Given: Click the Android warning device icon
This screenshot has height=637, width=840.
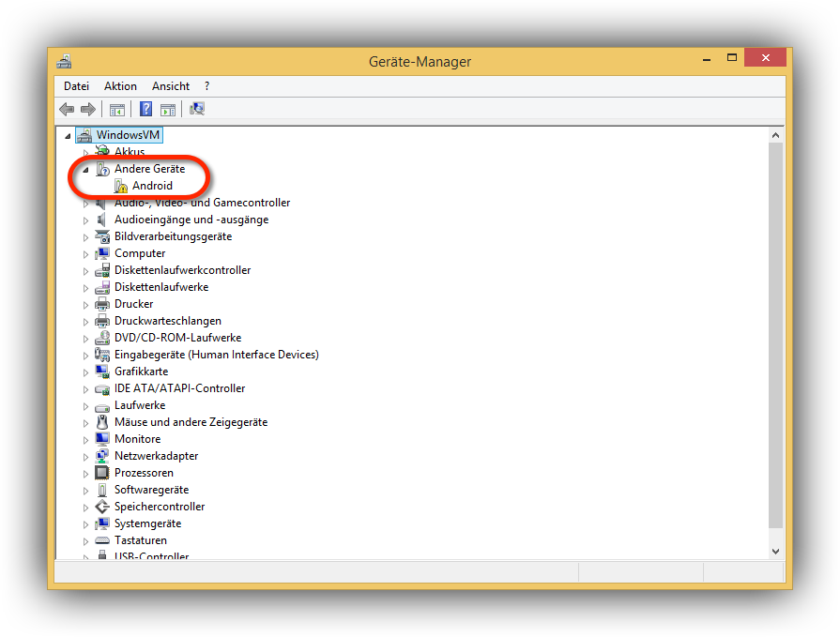Looking at the screenshot, I should point(121,187).
